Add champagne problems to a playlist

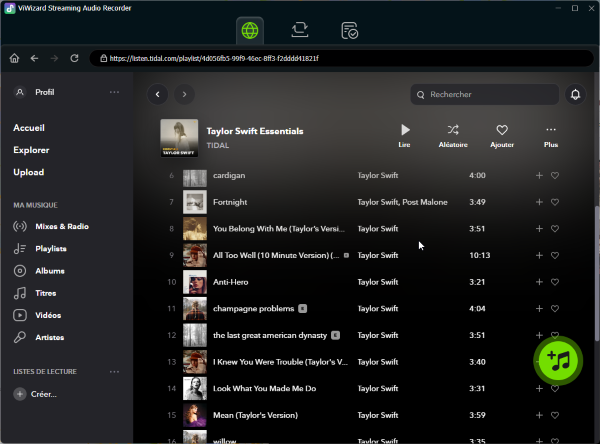(x=539, y=309)
